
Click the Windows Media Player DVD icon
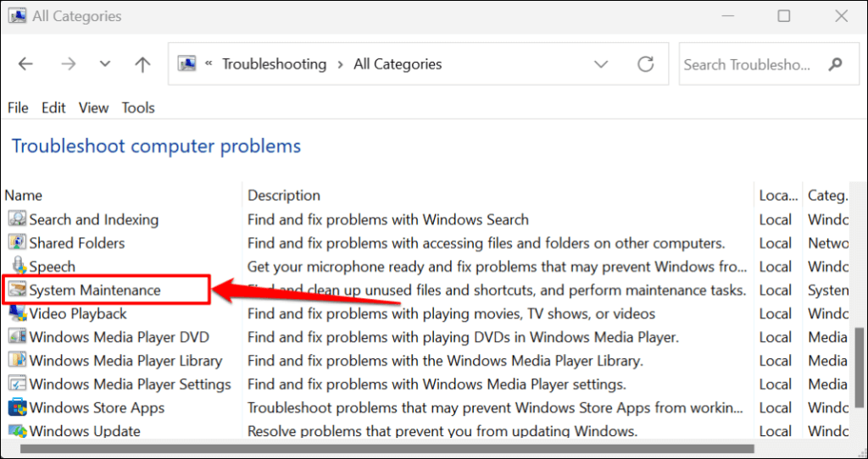[17, 337]
